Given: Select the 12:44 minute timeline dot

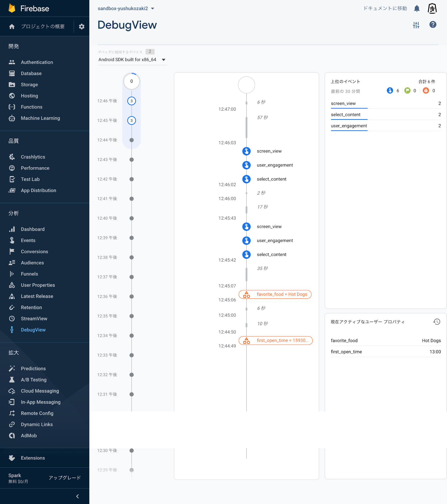Looking at the screenshot, I should pyautogui.click(x=132, y=140).
